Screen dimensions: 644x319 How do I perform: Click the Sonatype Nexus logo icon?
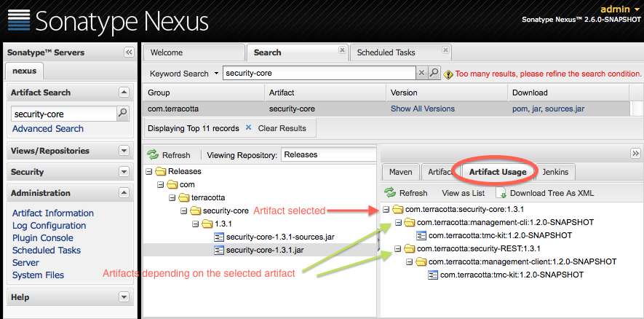pos(19,20)
